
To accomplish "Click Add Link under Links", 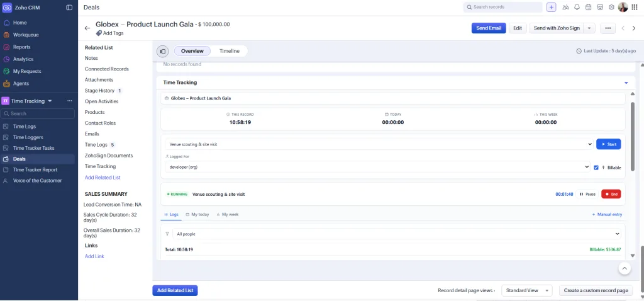I will (94, 256).
